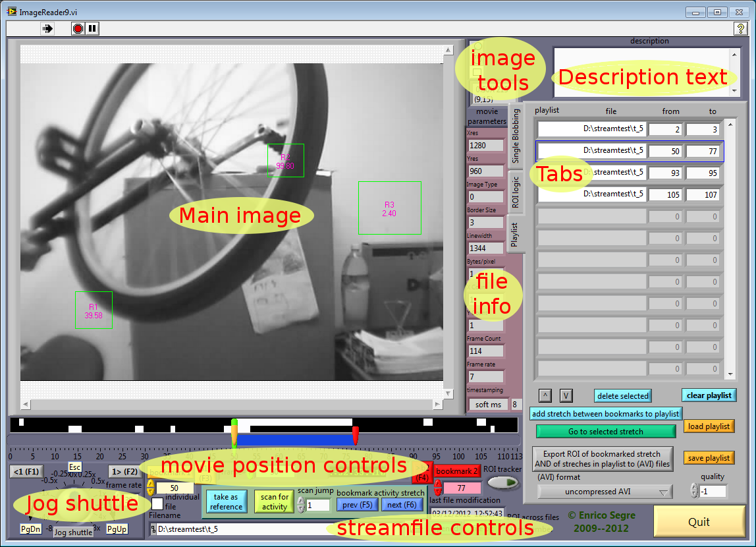Click the Jog shuttle dial

[x=72, y=504]
